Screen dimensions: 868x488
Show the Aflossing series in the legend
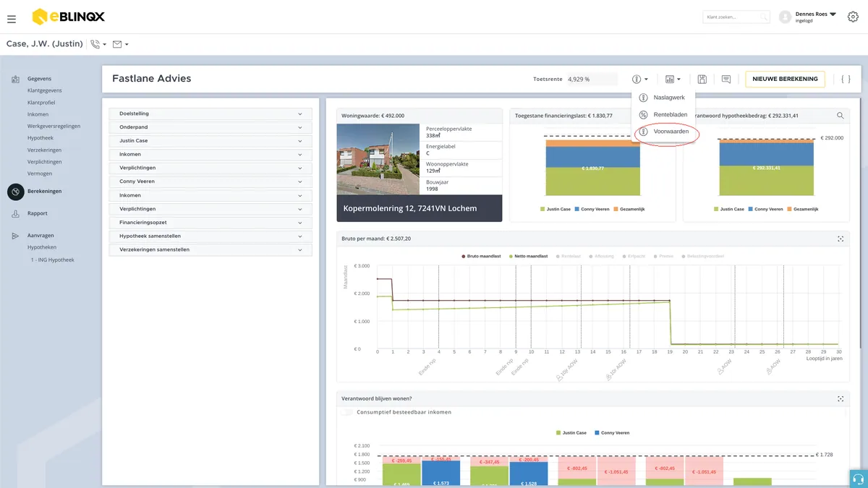[600, 256]
